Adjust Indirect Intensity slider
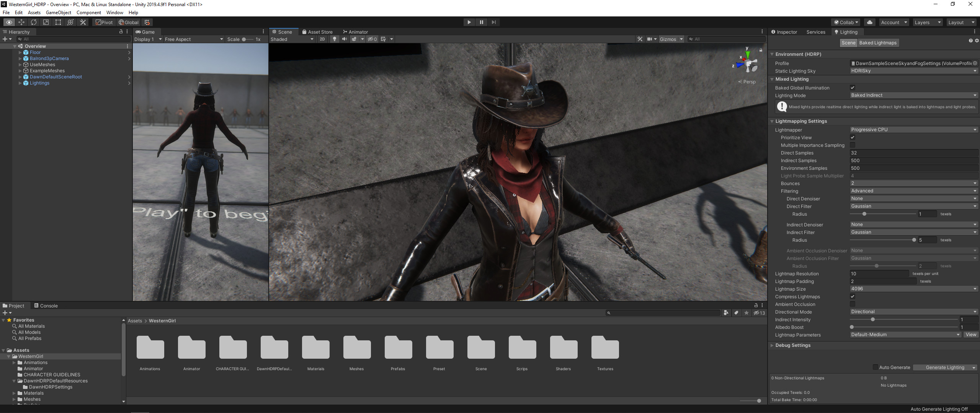This screenshot has width=980, height=413. tap(903, 319)
